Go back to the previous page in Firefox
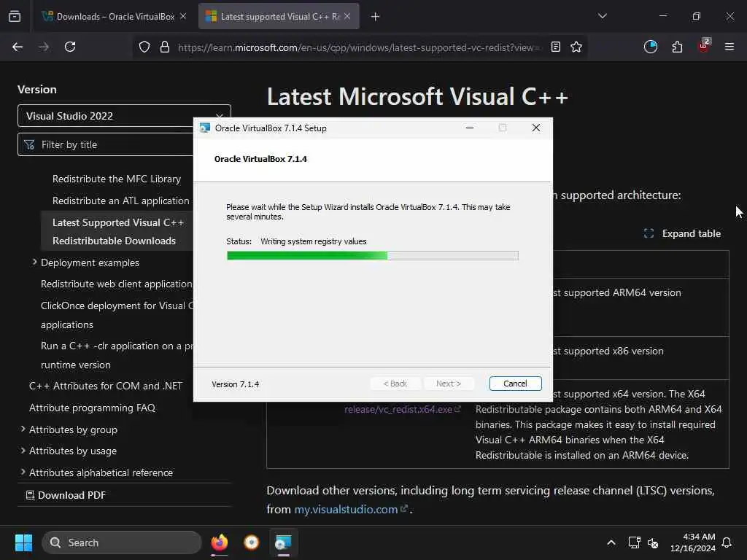The width and height of the screenshot is (747, 560). 18,47
